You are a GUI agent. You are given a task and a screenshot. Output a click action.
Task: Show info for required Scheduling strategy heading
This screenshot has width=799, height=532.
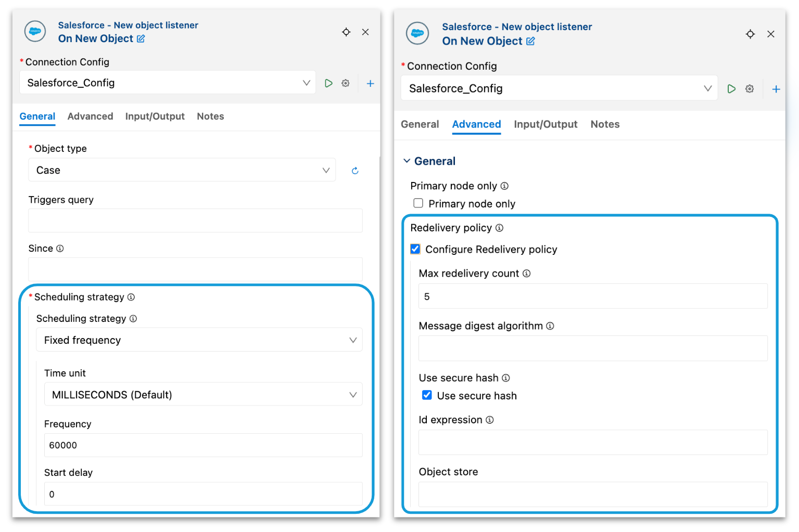coord(131,297)
